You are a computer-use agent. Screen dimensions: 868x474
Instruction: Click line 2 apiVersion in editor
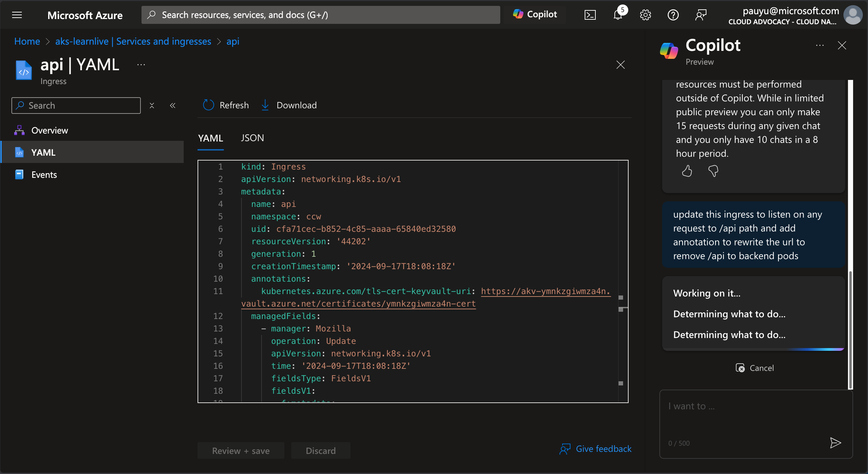click(x=321, y=179)
